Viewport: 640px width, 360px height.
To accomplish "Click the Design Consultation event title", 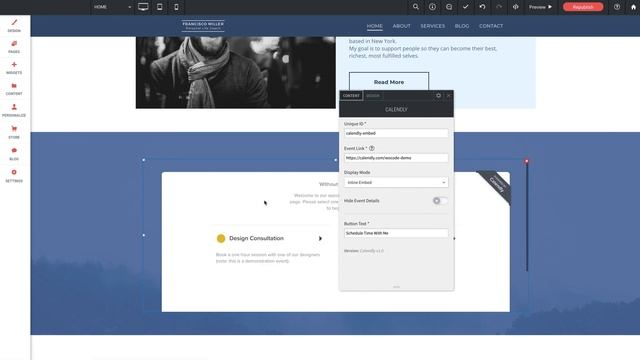I will 256,238.
